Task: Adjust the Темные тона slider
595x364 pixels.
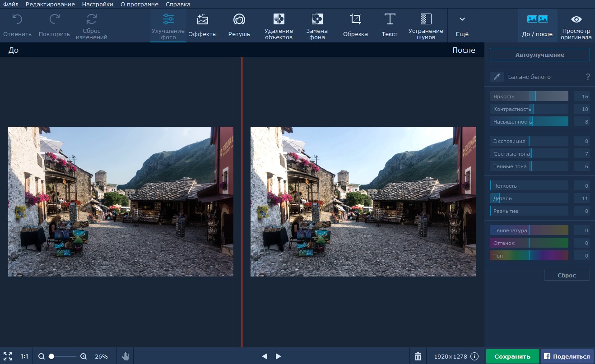Action: [529, 166]
